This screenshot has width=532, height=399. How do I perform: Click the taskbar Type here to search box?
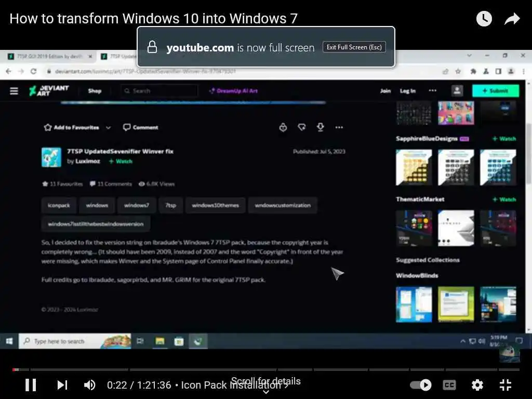(x=75, y=341)
